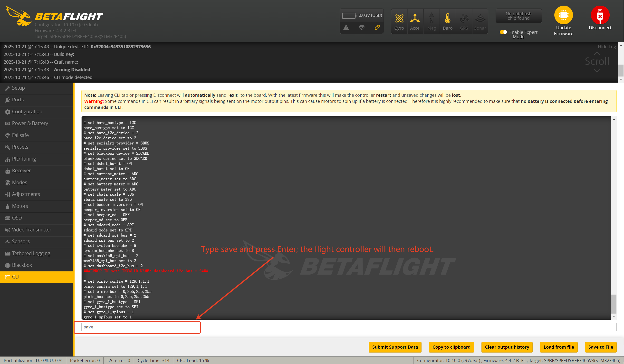Viewport: 624px width, 364px height.
Task: Click Clear output history button
Action: (507, 347)
